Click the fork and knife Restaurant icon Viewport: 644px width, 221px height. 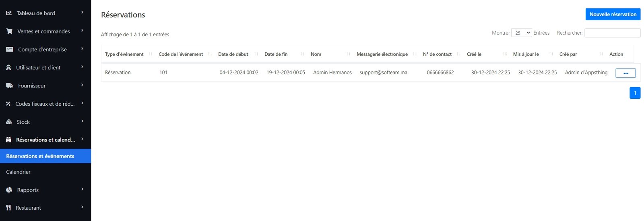[x=8, y=208]
